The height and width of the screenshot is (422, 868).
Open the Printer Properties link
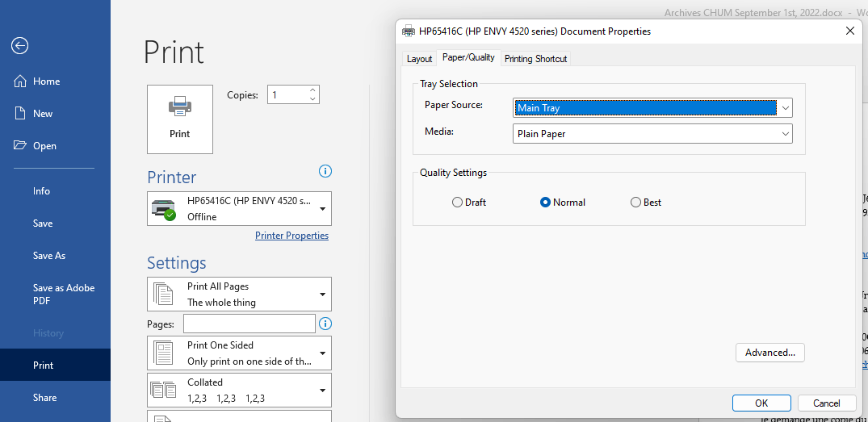point(291,236)
